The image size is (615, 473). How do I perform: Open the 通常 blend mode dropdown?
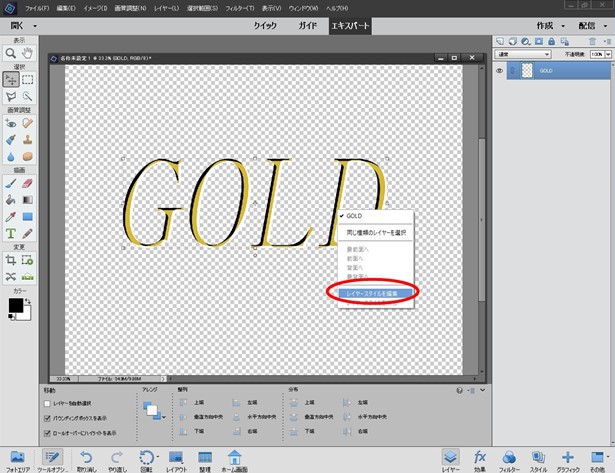click(523, 55)
